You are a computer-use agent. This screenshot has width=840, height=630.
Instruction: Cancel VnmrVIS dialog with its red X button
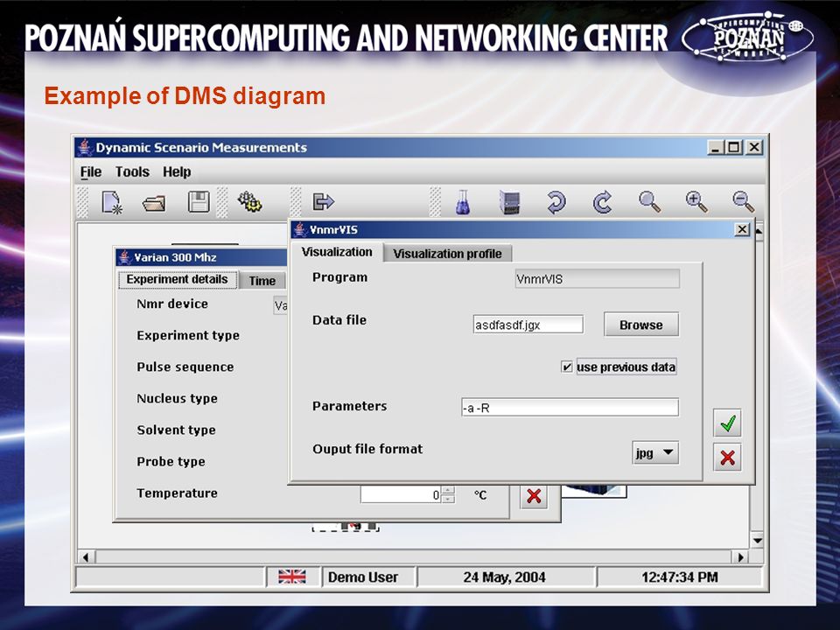click(x=727, y=458)
